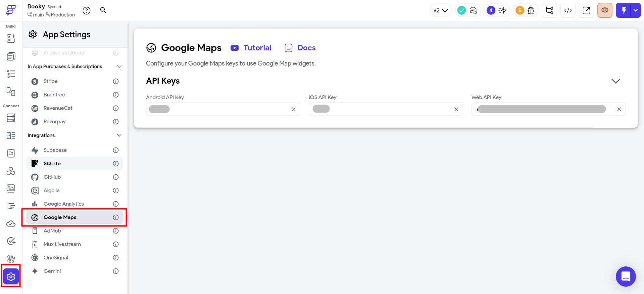Open the App Values icon

(x=11, y=153)
